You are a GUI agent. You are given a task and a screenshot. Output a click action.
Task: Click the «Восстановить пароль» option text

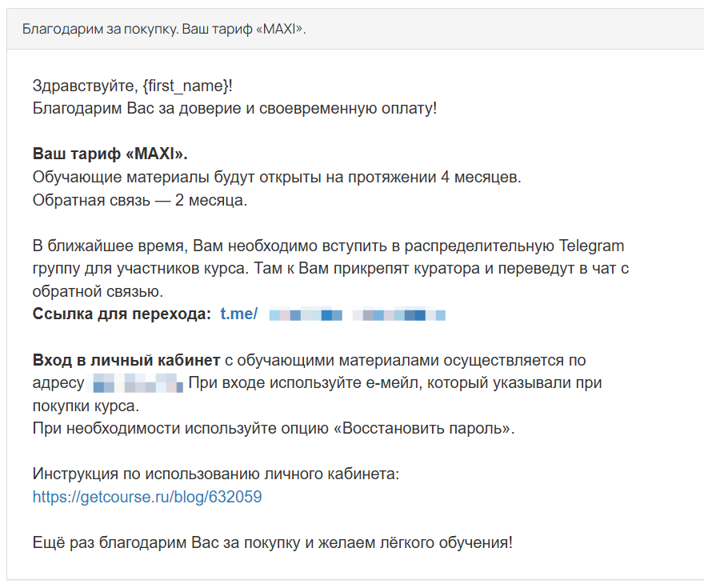(428, 428)
